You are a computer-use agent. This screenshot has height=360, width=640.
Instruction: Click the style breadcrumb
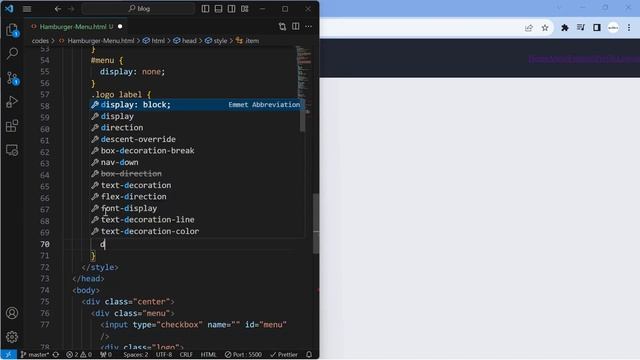(216, 41)
